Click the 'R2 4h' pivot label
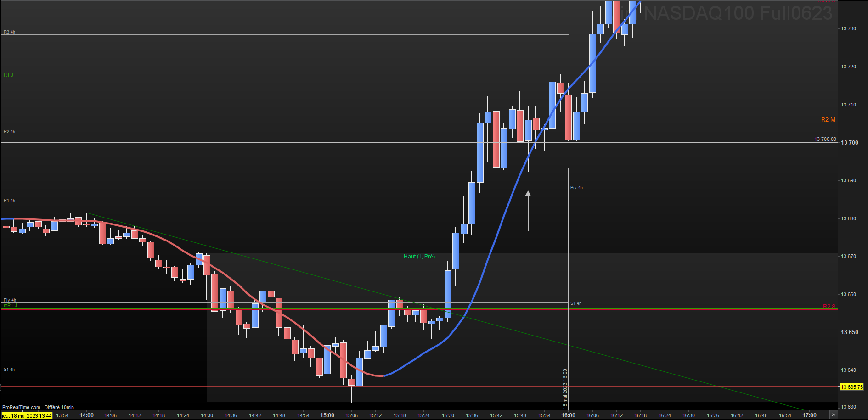This screenshot has width=868, height=420. 10,132
